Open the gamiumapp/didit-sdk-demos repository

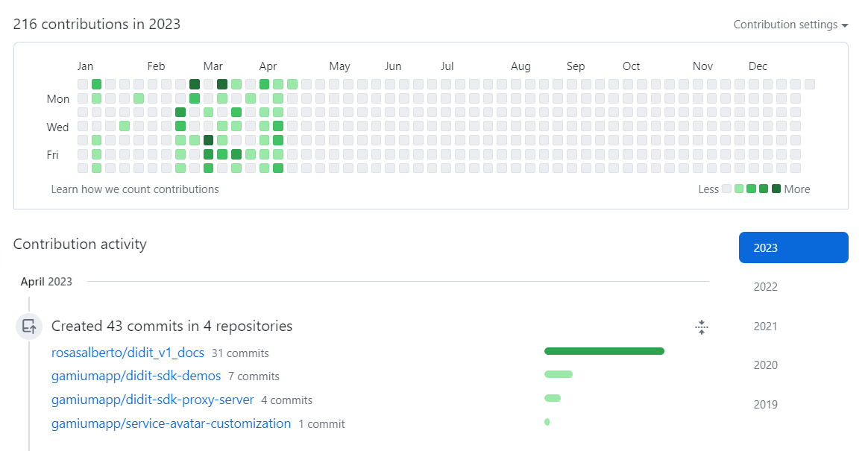tap(136, 376)
